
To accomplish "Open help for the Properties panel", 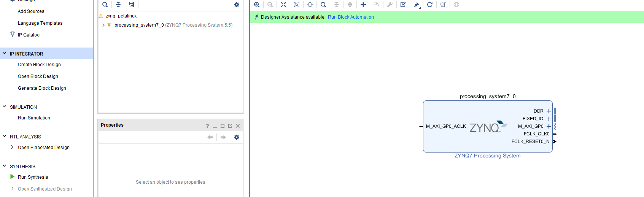I will pos(207,126).
